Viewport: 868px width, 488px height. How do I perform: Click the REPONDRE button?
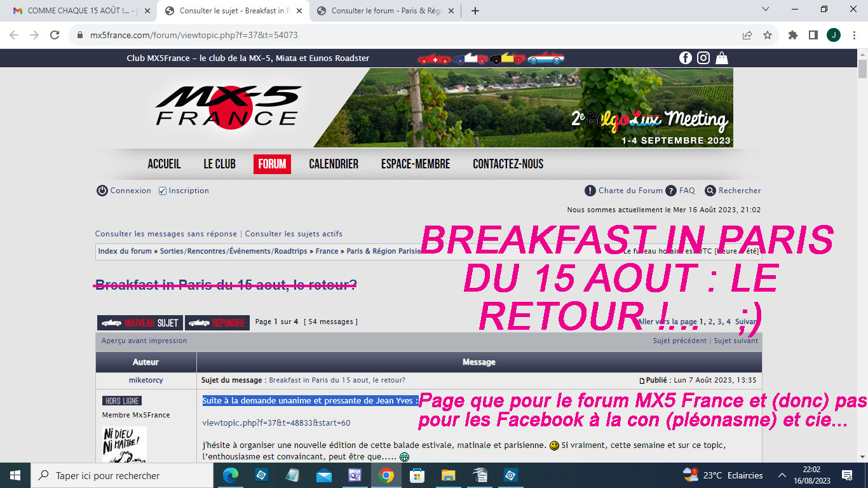pyautogui.click(x=217, y=323)
